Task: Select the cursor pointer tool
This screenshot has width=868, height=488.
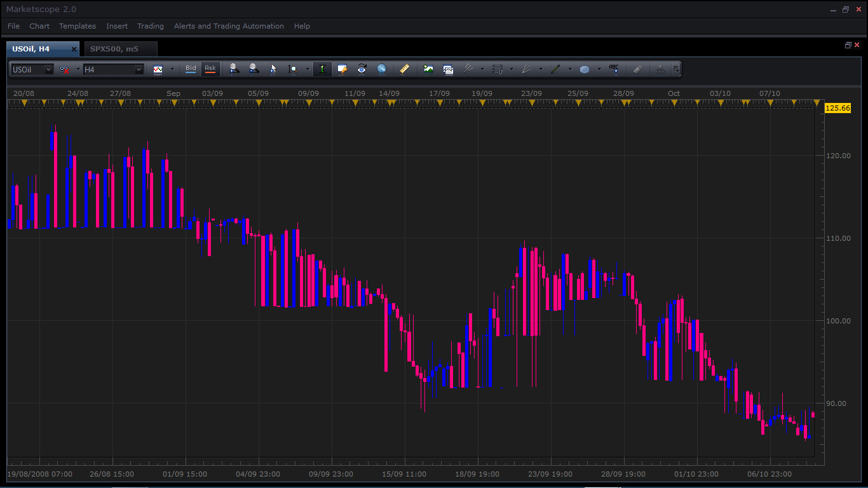Action: (273, 69)
